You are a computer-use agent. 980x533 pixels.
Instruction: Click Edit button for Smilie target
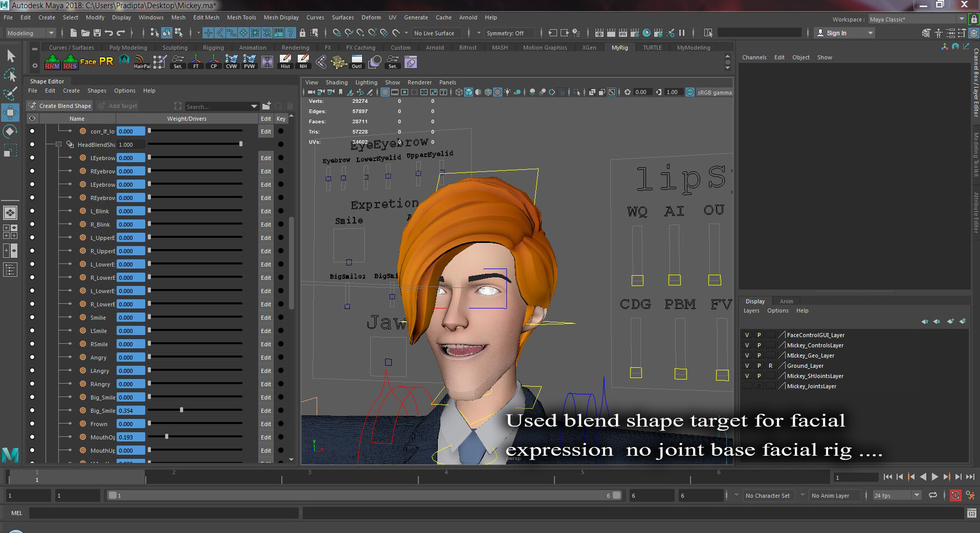point(266,317)
